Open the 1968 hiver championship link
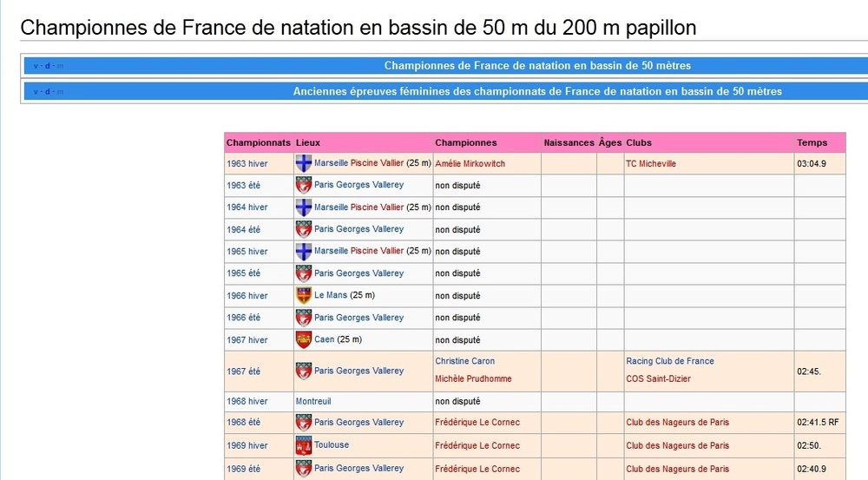The width and height of the screenshot is (868, 480). pyautogui.click(x=247, y=402)
